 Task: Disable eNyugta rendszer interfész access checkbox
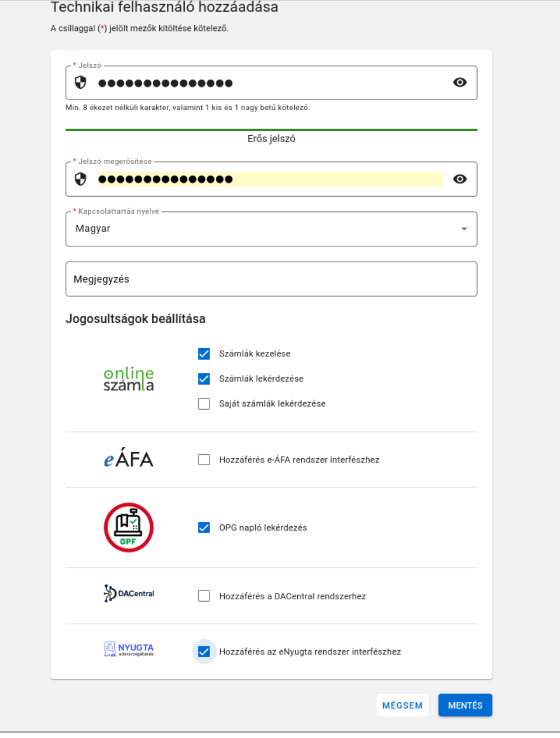(204, 652)
